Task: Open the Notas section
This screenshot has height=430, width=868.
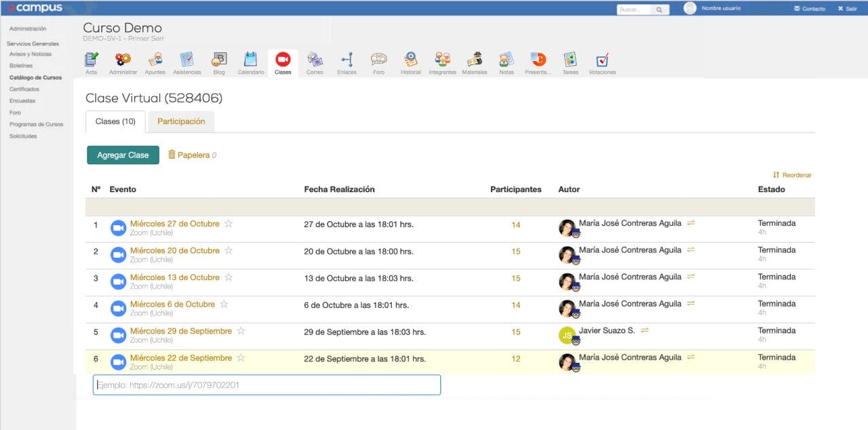Action: pyautogui.click(x=506, y=61)
